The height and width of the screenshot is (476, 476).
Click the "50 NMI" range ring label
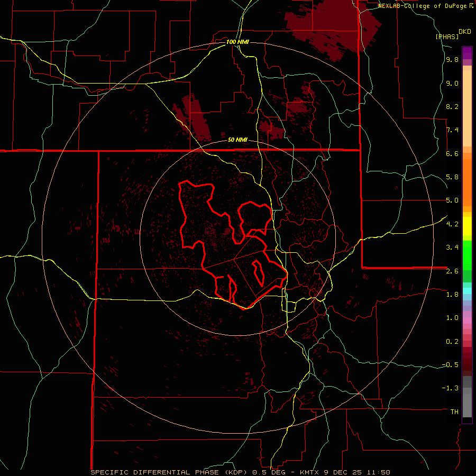pos(237,140)
